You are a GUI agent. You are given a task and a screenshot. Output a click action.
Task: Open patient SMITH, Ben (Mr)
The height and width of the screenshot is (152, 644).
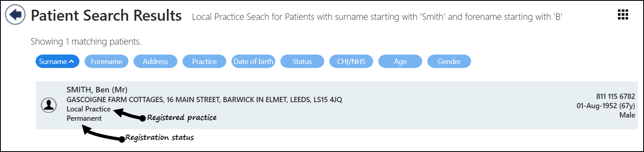click(x=97, y=90)
